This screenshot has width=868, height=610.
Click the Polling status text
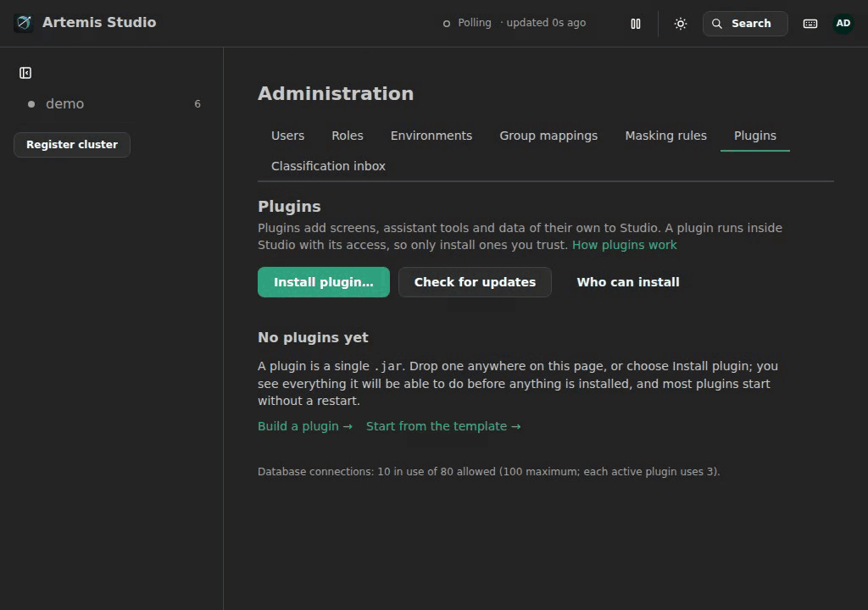click(475, 23)
